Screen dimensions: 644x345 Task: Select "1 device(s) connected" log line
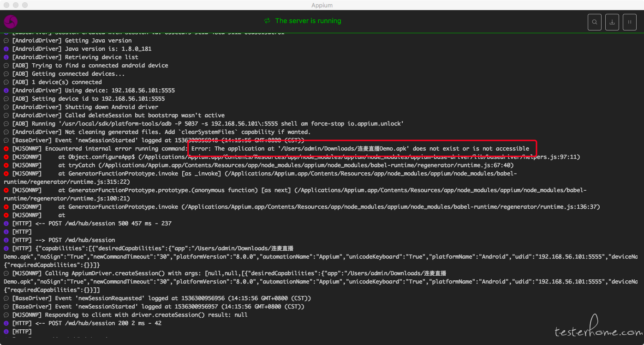[x=57, y=82]
